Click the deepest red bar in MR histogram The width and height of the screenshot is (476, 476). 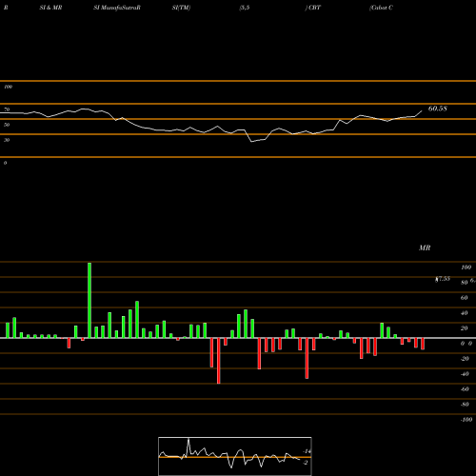(x=219, y=361)
